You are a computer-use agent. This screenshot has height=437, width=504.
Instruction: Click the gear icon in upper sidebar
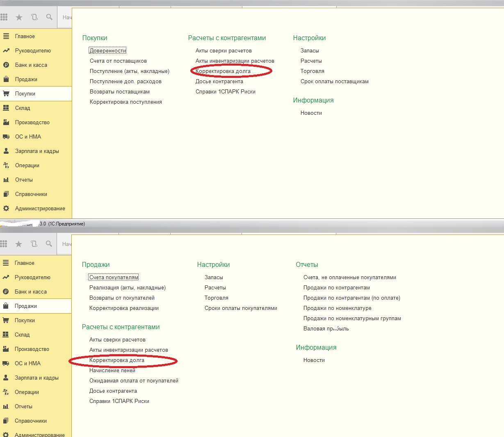tap(6, 208)
